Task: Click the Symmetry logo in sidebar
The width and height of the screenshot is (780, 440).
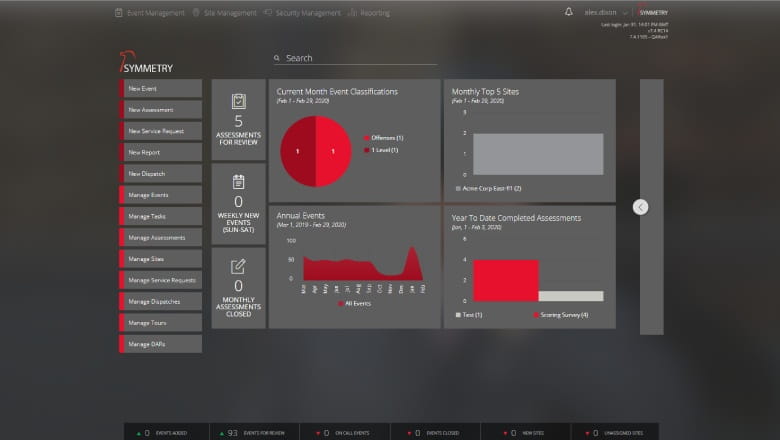Action: pyautogui.click(x=145, y=66)
